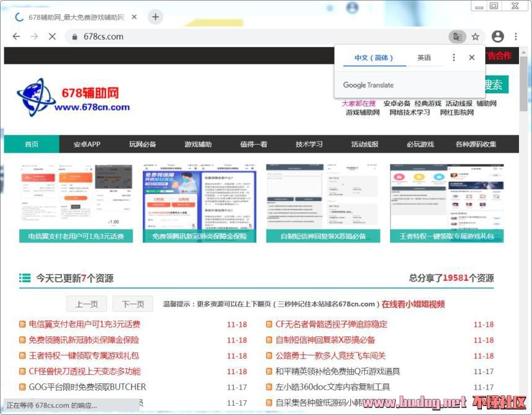Select the 英语 tab in translate popup
The image size is (532, 415).
point(424,58)
